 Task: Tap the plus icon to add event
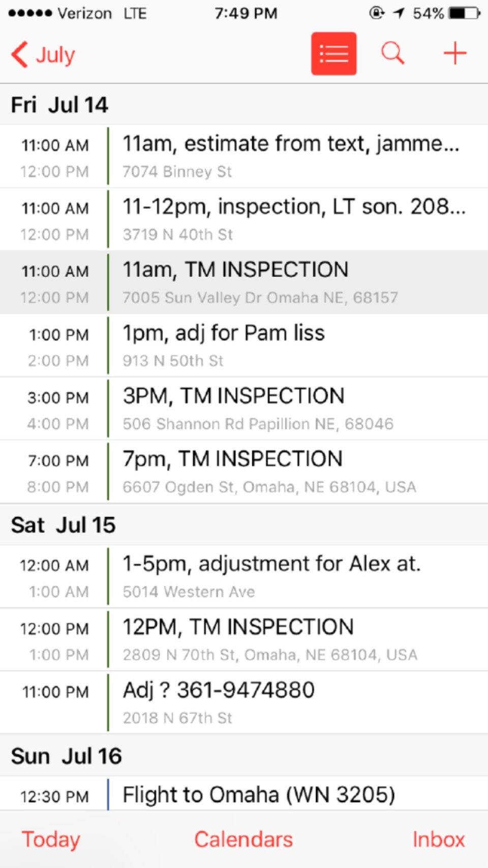coord(455,53)
